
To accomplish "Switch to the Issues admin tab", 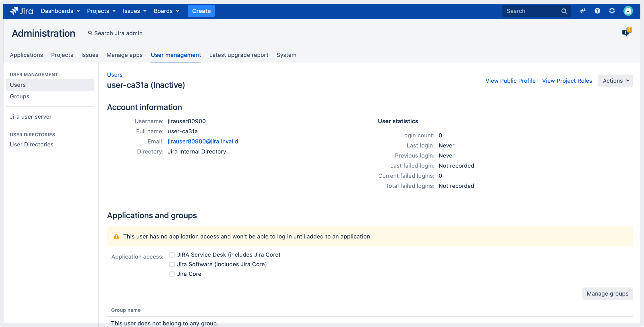I will click(90, 55).
